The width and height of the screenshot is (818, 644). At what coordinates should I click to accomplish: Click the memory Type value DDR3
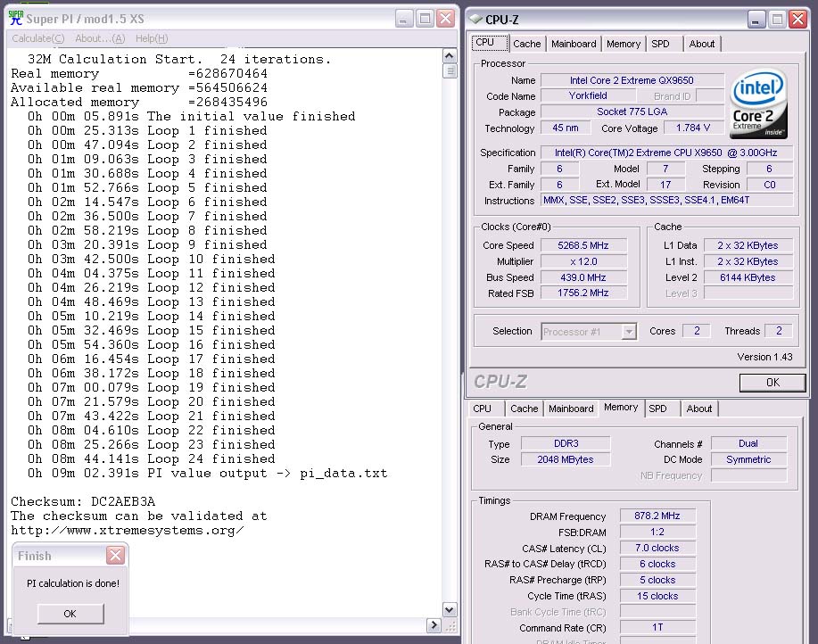pyautogui.click(x=566, y=444)
